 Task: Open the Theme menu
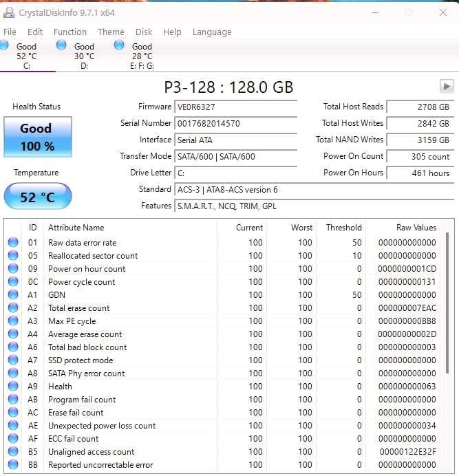click(x=111, y=32)
